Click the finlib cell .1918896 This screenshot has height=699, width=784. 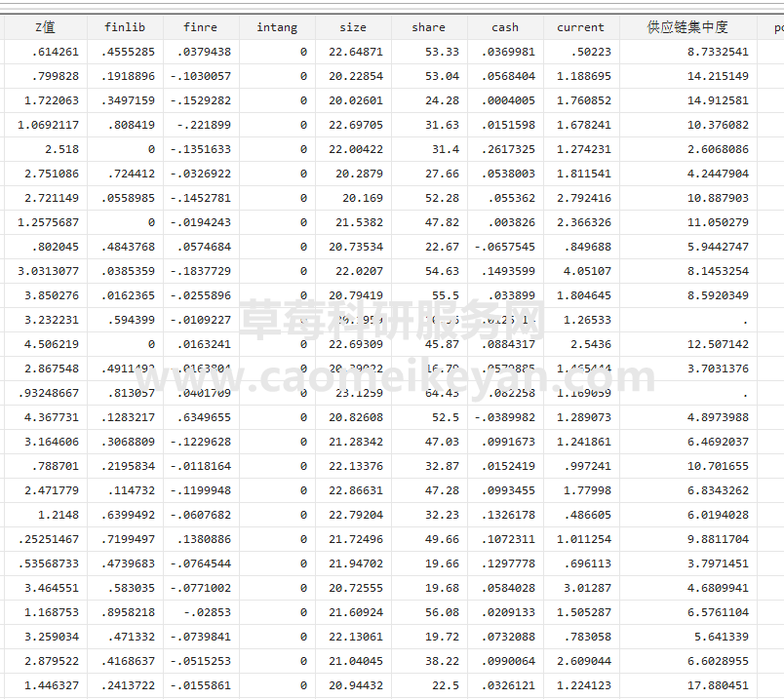click(125, 76)
